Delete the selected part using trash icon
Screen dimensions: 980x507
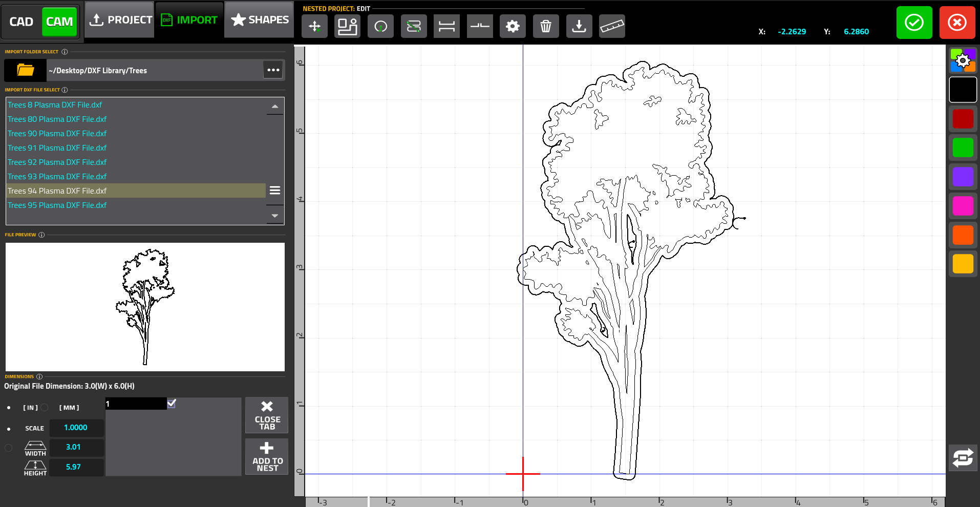coord(546,26)
